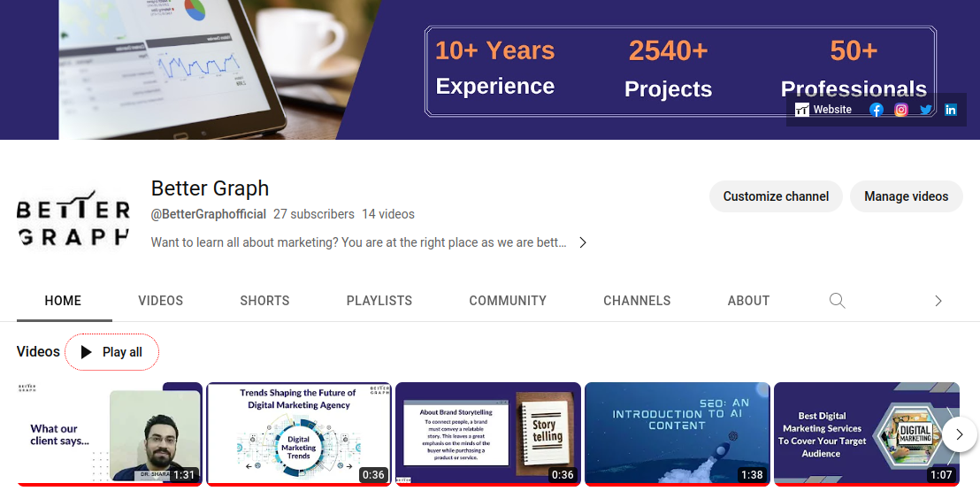The height and width of the screenshot is (491, 980).
Task: Click the Customize channel button
Action: [776, 196]
